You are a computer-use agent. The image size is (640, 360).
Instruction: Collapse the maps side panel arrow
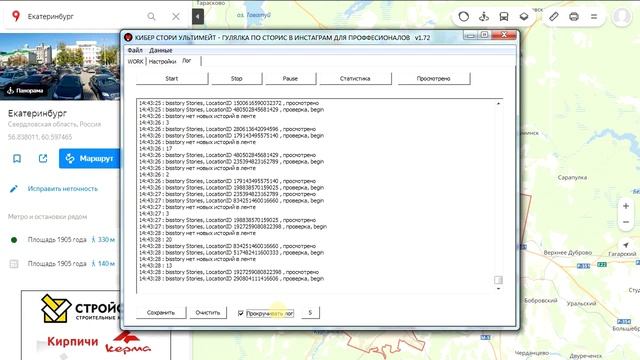coord(198,17)
